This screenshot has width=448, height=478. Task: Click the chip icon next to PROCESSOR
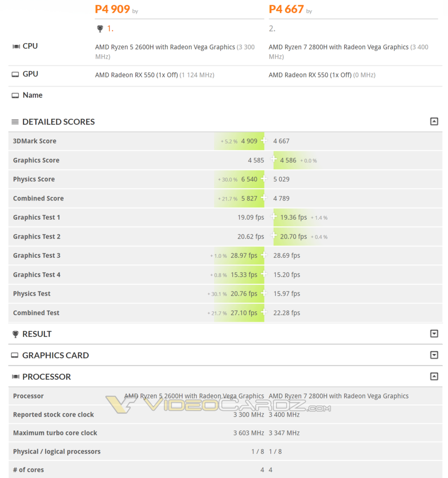16,377
